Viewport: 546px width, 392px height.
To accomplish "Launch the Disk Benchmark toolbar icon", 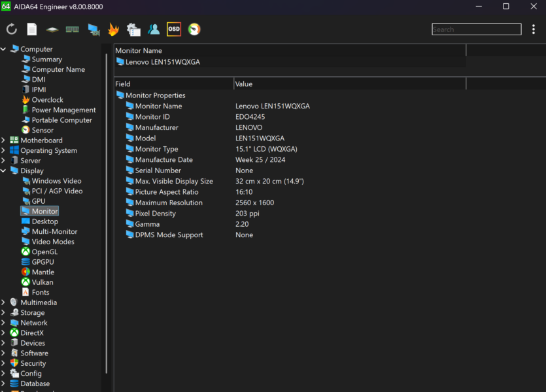I will [x=52, y=29].
